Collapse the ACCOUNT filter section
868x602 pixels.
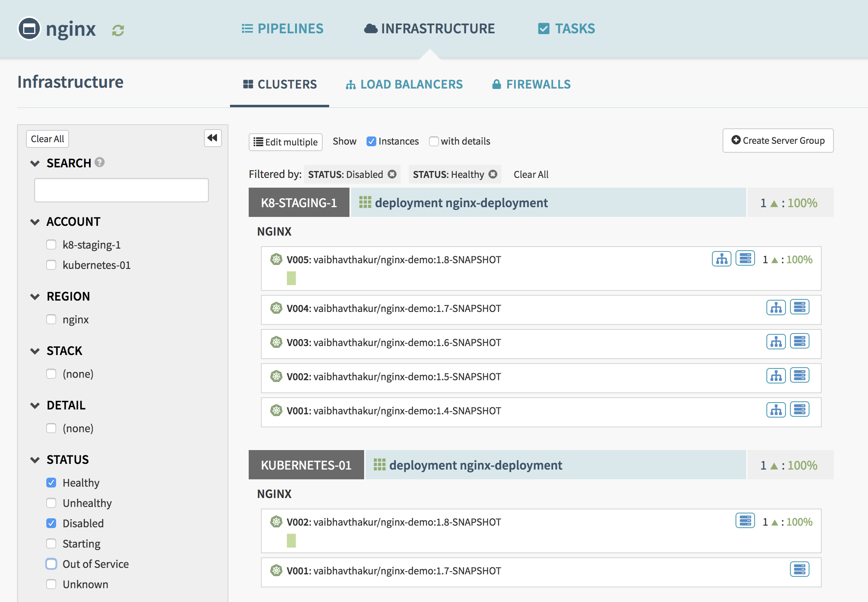pos(35,222)
